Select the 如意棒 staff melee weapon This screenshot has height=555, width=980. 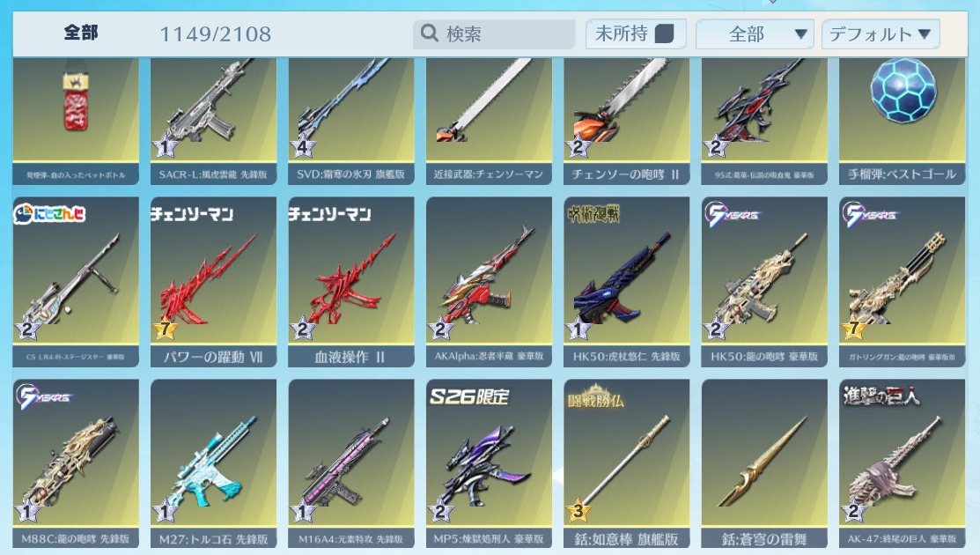pos(626,463)
